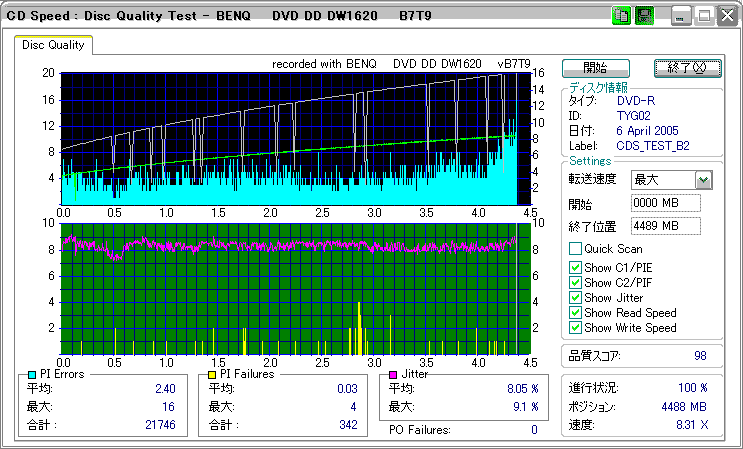The image size is (743, 449).
Task: Open the 転送速度 speed dropdown
Action: pos(703,179)
